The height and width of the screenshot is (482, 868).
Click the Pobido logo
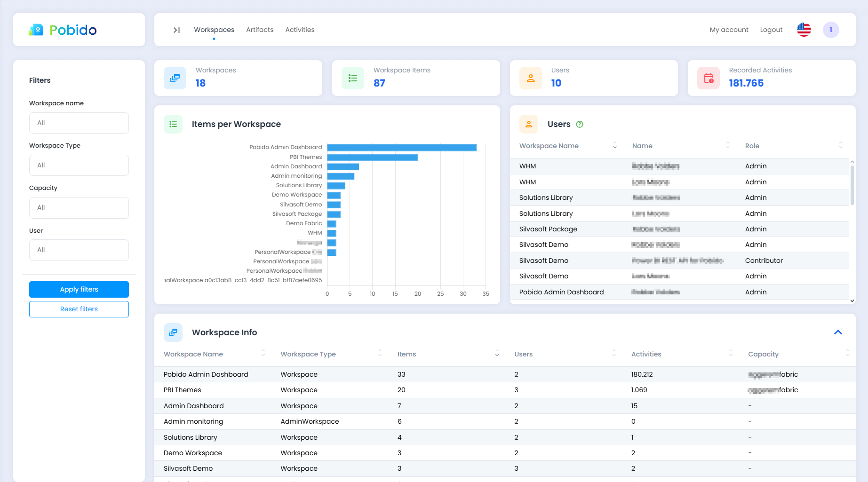tap(63, 30)
